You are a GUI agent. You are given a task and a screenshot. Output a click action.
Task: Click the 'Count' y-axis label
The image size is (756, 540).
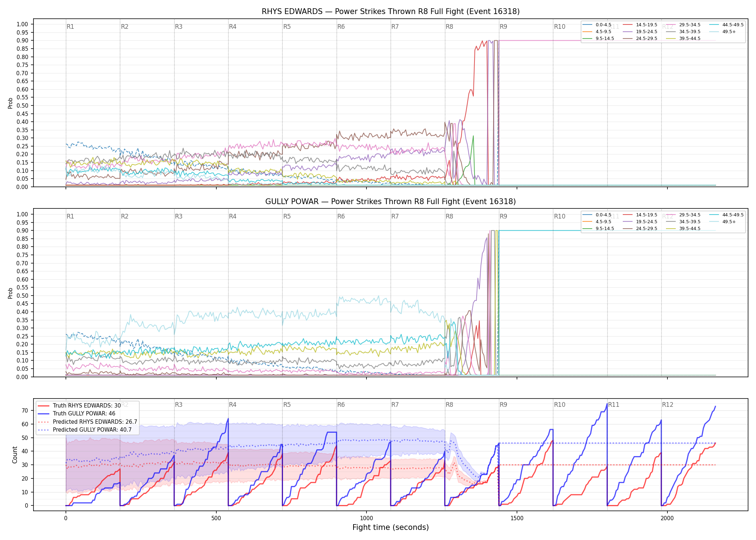pos(15,455)
